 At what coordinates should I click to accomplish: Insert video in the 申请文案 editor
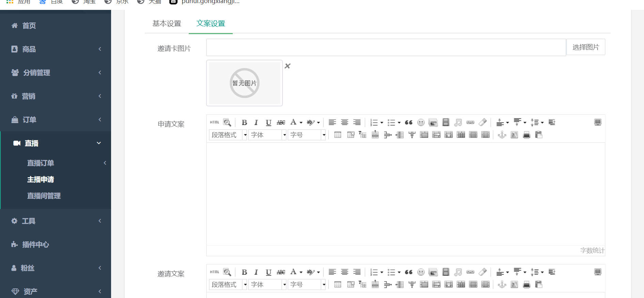446,122
